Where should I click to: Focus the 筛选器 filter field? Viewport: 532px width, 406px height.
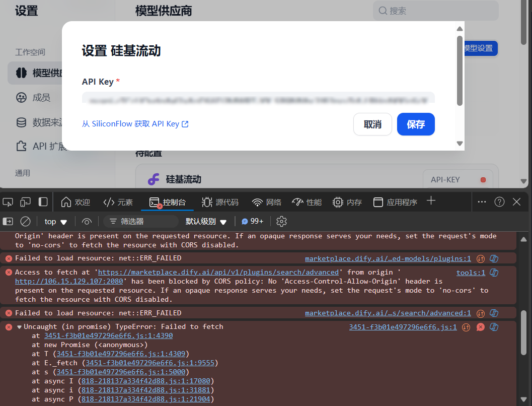coord(141,222)
